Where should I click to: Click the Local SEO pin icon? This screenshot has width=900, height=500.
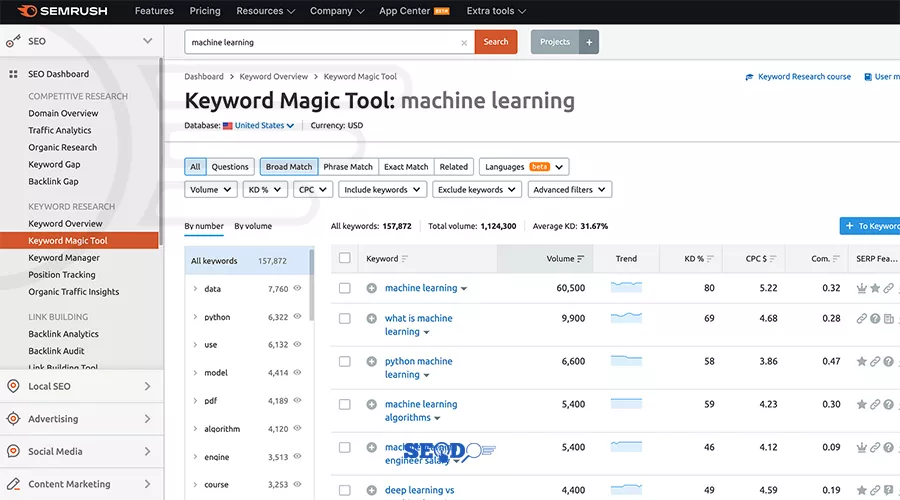pyautogui.click(x=13, y=386)
